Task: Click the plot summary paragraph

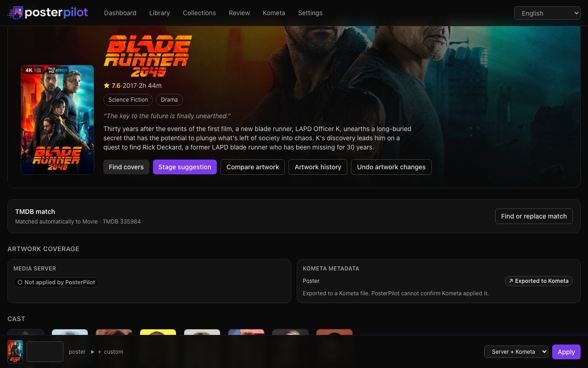Action: (x=257, y=138)
